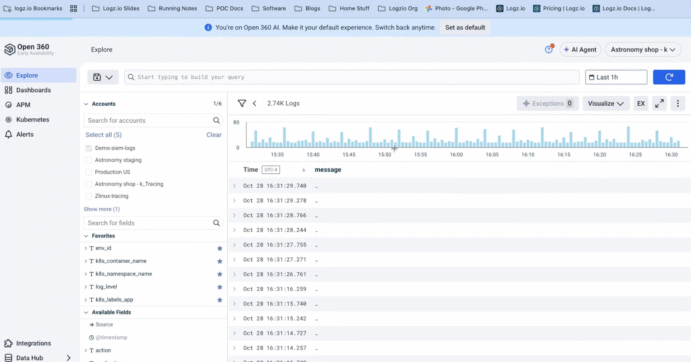The height and width of the screenshot is (362, 691).
Task: Open Photo - Google bookmark
Action: point(456,8)
